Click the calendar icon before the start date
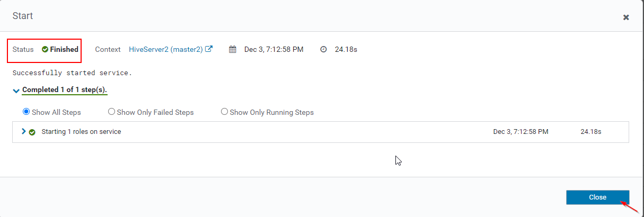Image resolution: width=644 pixels, height=217 pixels. click(233, 50)
